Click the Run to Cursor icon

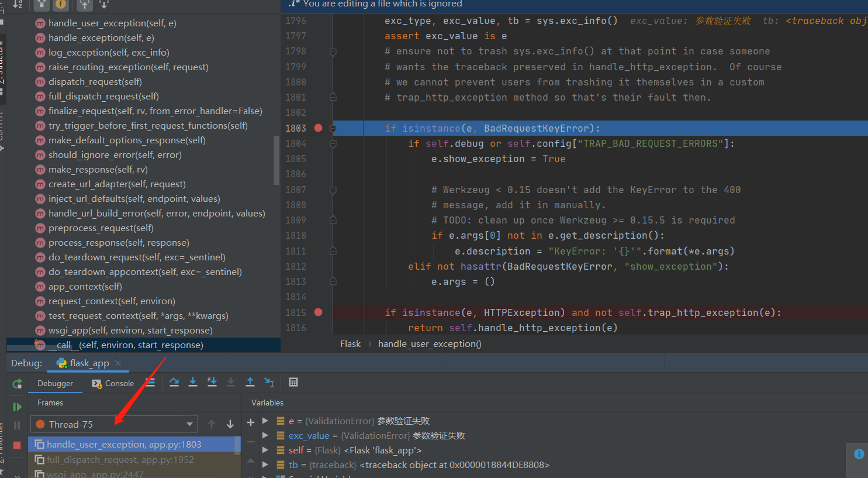point(269,382)
